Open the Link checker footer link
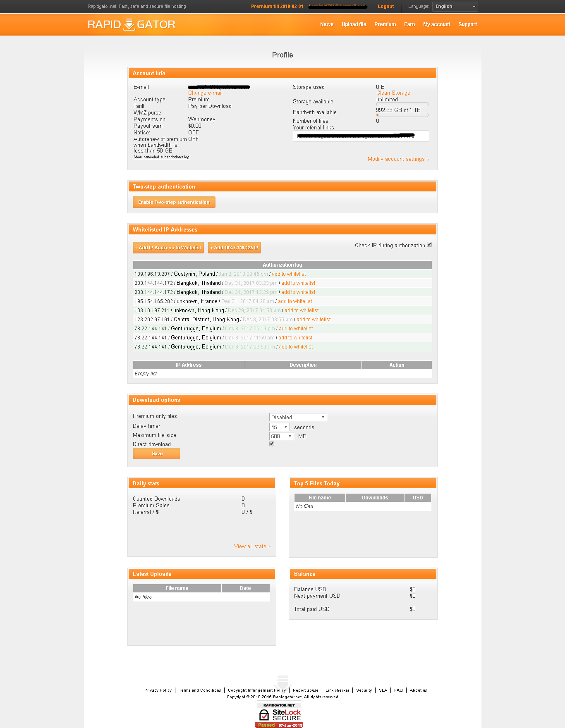The width and height of the screenshot is (565, 728). (338, 690)
